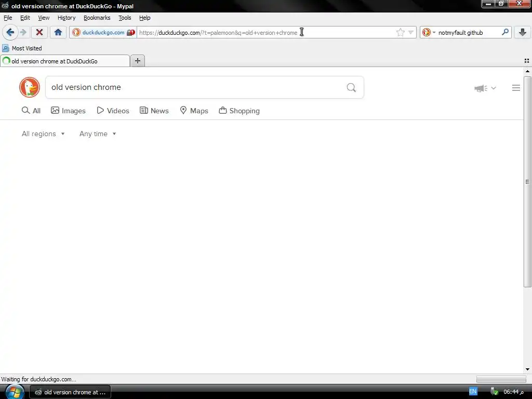Select the All results tab
532x399 pixels.
pyautogui.click(x=31, y=111)
